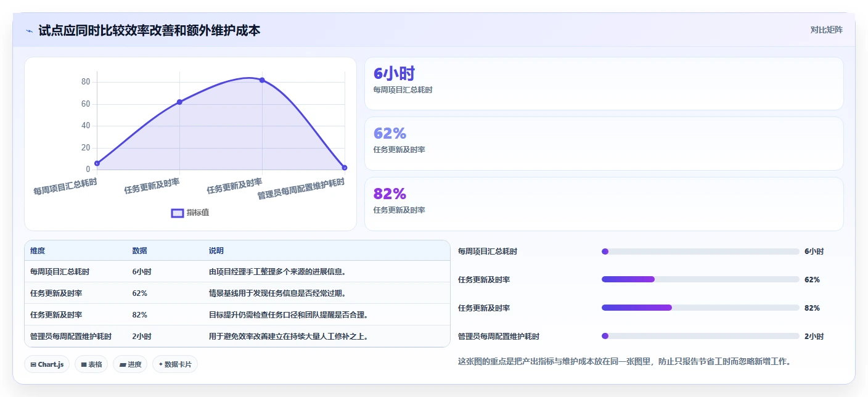Select the 表格 tag chip
Image resolution: width=868 pixels, height=397 pixels.
click(91, 364)
